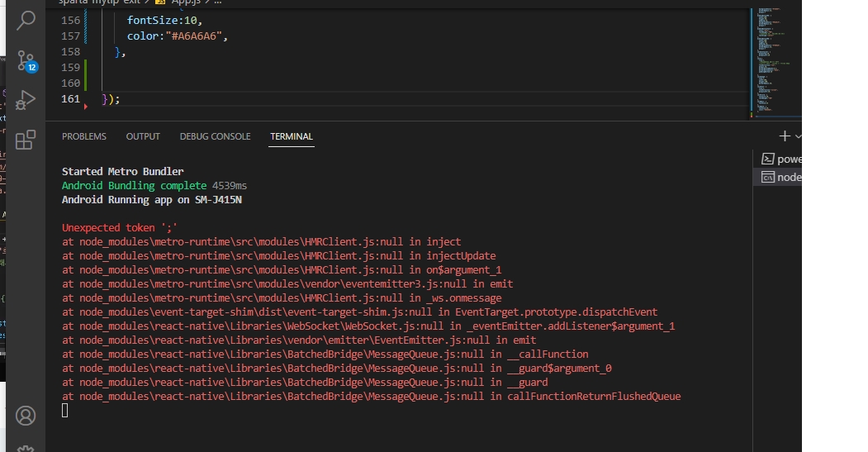Screen dimensions: 868x452
Task: Click 'Android Running app on SM-J415N' line
Action: point(152,199)
